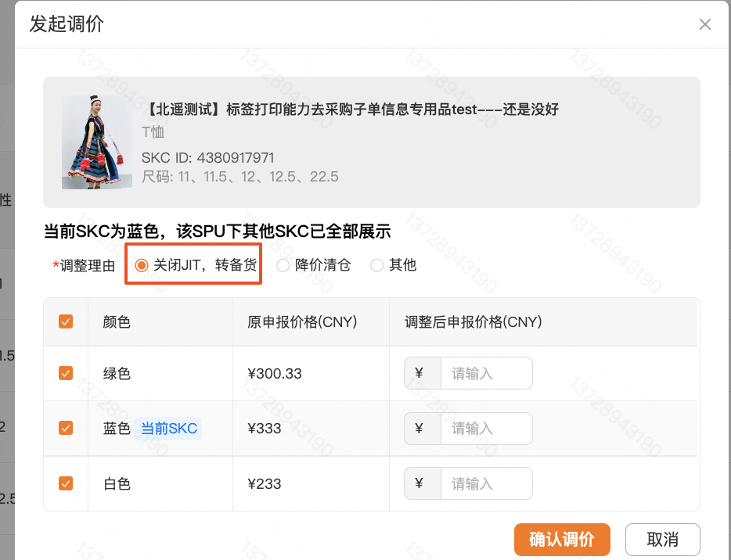Click the adjusted price input for 白色
This screenshot has height=560, width=731.
[486, 483]
